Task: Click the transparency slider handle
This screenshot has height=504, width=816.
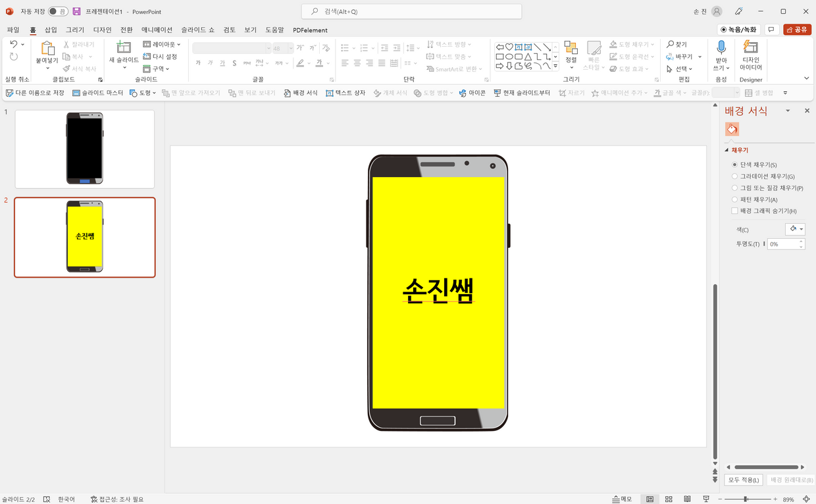Action: tap(764, 243)
